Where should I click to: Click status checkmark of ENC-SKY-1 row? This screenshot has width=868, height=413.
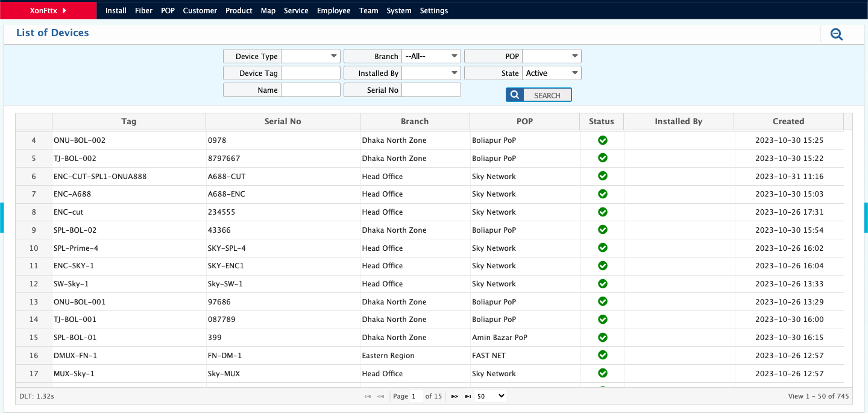pyautogui.click(x=602, y=265)
